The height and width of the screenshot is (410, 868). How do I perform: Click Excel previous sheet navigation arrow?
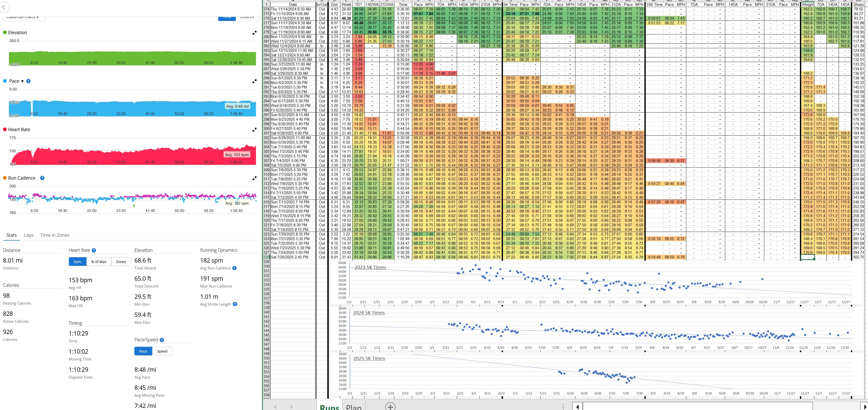pyautogui.click(x=275, y=407)
